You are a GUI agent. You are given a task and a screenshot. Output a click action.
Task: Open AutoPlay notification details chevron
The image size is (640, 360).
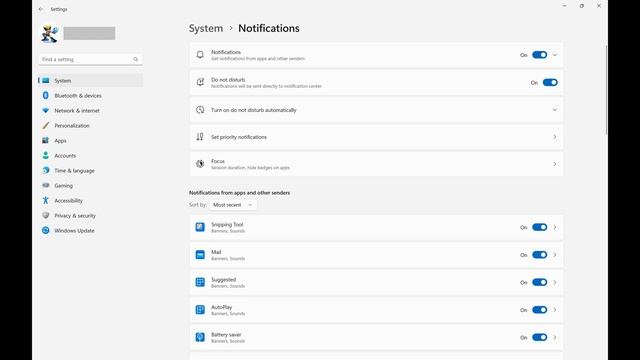tap(555, 310)
